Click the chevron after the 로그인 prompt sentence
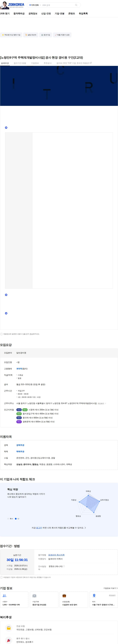 (85, 528)
